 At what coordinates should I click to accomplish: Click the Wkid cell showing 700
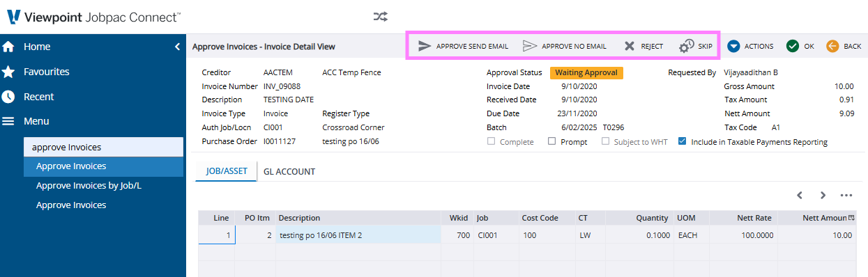pos(457,235)
